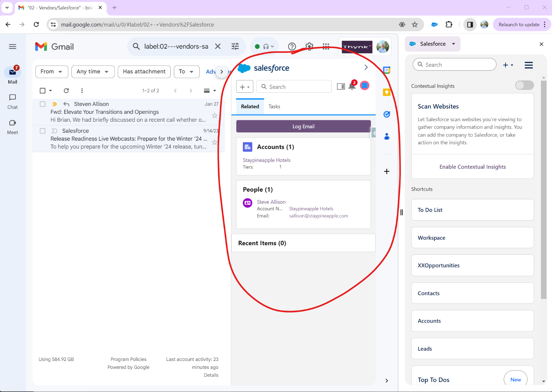
Task: Refresh the email list
Action: [x=66, y=91]
